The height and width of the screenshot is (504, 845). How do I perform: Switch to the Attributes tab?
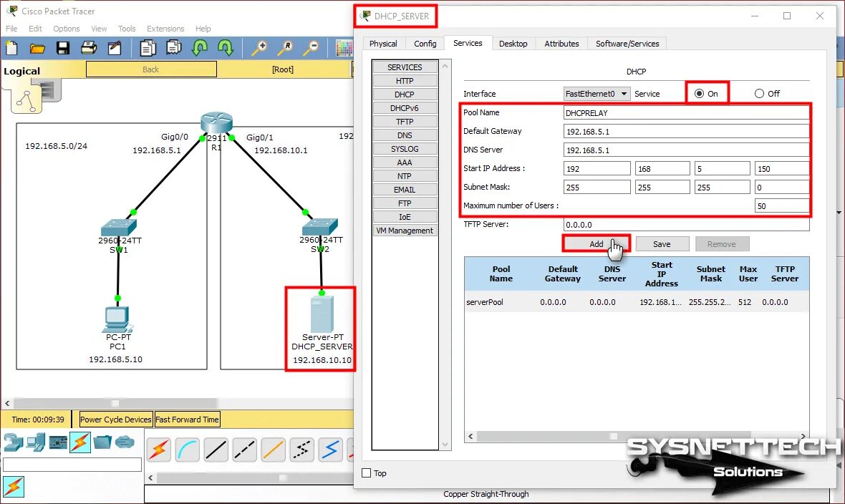(x=561, y=44)
